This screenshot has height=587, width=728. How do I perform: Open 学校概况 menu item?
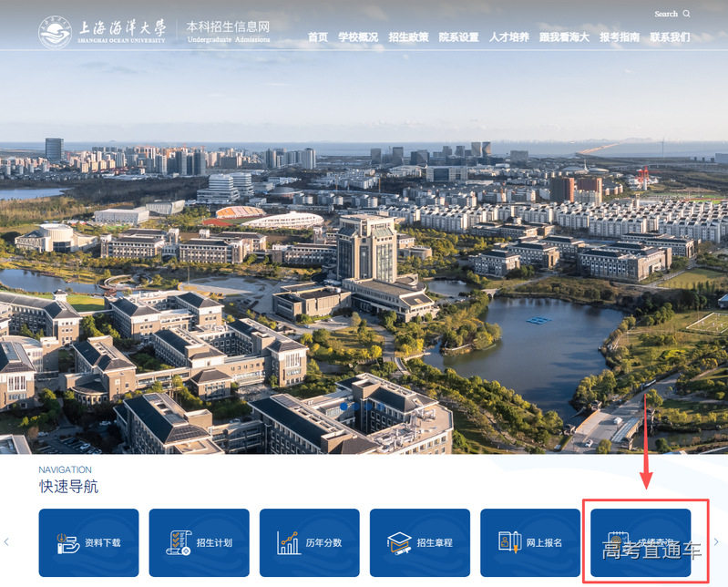point(357,37)
